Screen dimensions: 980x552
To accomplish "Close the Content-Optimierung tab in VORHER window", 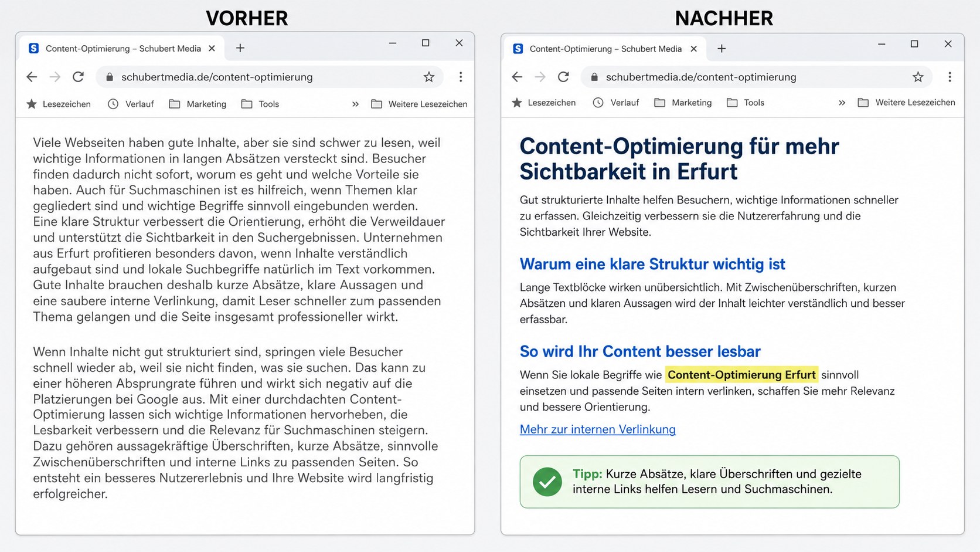I will click(x=212, y=49).
